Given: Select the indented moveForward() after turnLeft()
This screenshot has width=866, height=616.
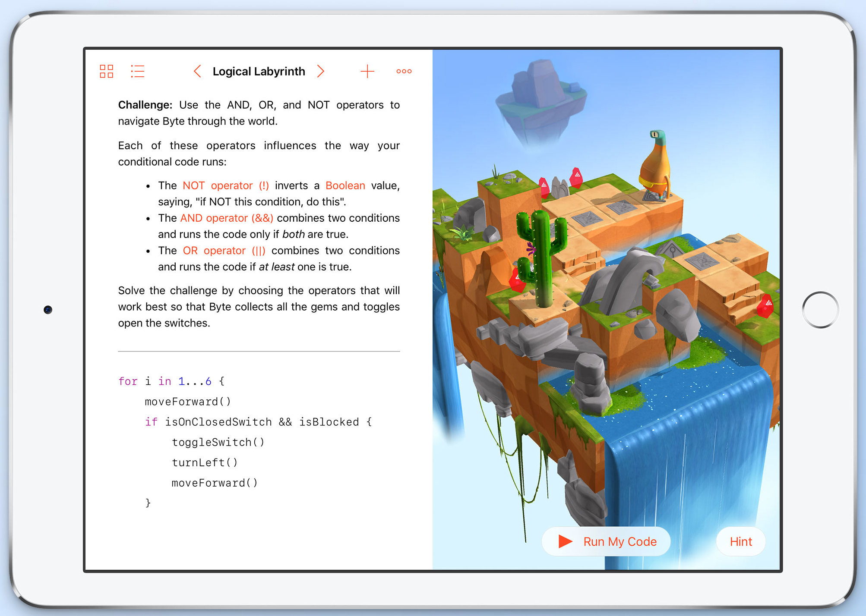Looking at the screenshot, I should click(215, 483).
